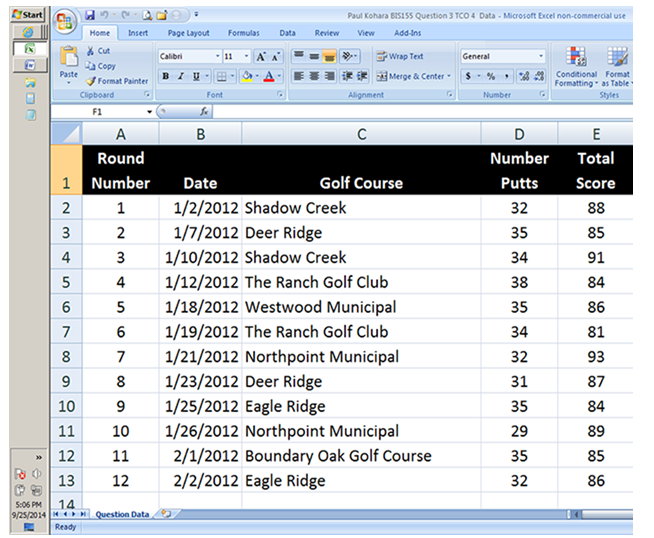Image resolution: width=654 pixels, height=538 pixels.
Task: Increase font size with Grow Font
Action: point(261,56)
